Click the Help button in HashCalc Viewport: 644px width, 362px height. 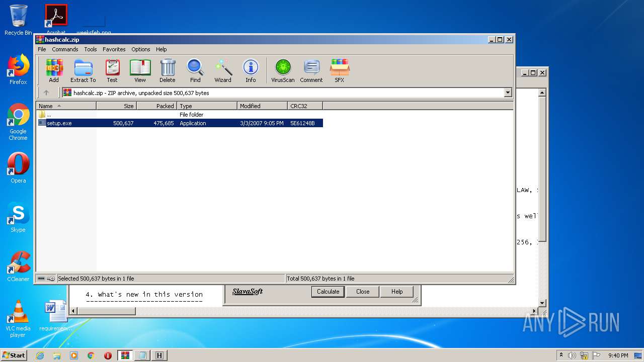pos(397,292)
